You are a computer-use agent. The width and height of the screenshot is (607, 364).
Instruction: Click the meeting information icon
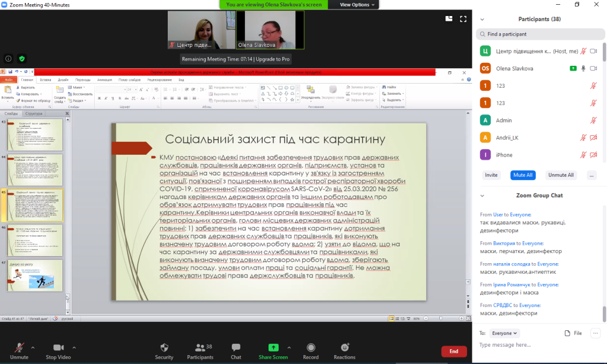[x=9, y=59]
